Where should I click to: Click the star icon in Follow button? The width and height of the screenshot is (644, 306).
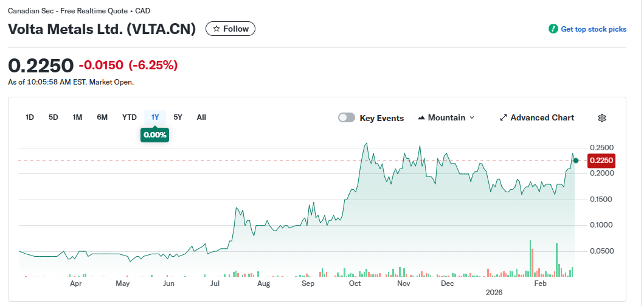coord(216,29)
